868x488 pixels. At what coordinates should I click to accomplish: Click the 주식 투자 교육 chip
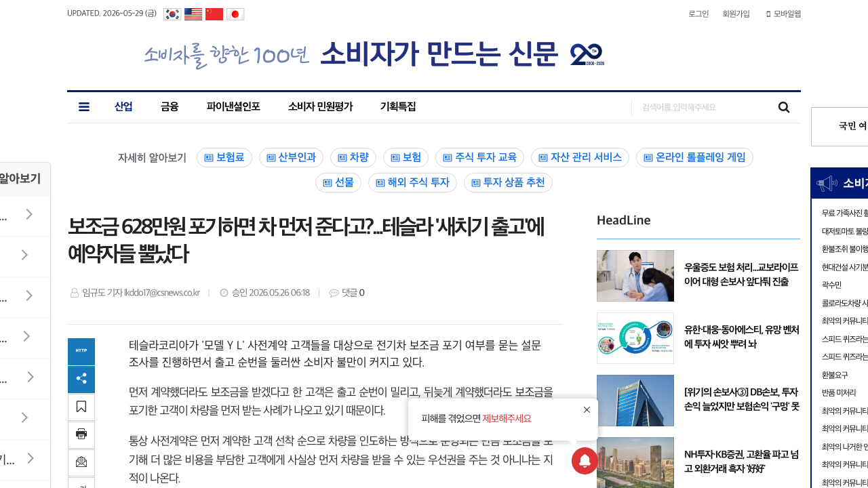click(x=479, y=157)
